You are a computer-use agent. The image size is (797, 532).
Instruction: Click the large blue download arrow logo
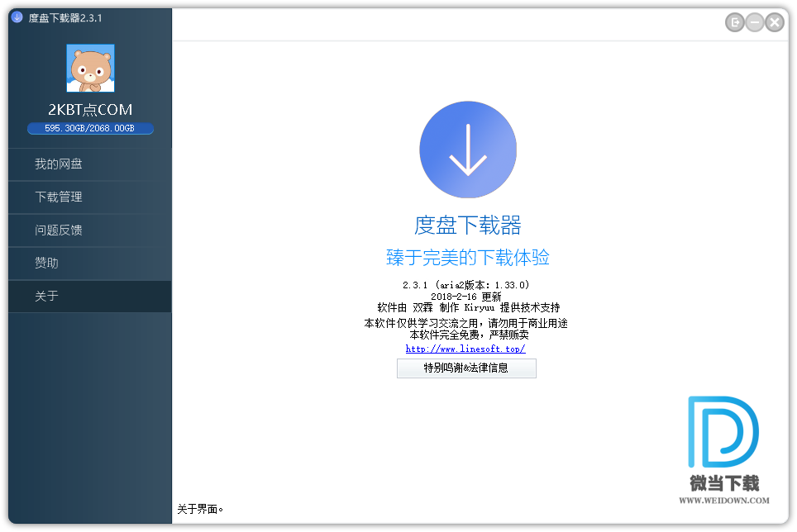(x=467, y=150)
